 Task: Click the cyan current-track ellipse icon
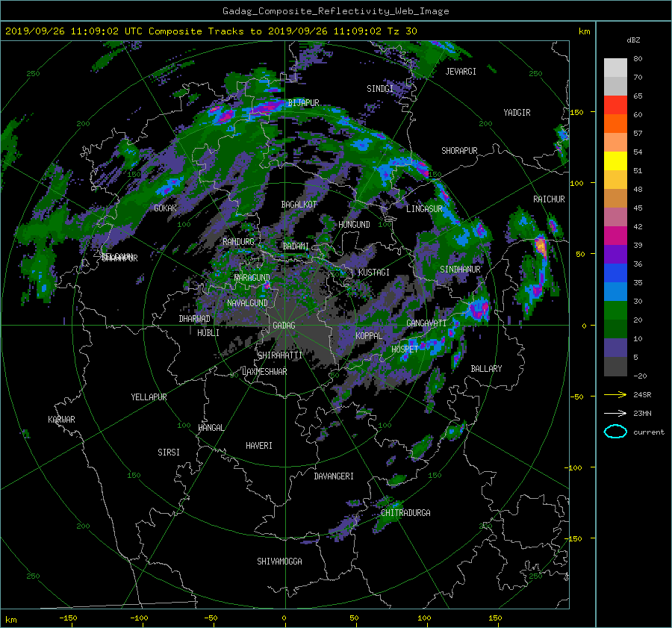pos(615,432)
